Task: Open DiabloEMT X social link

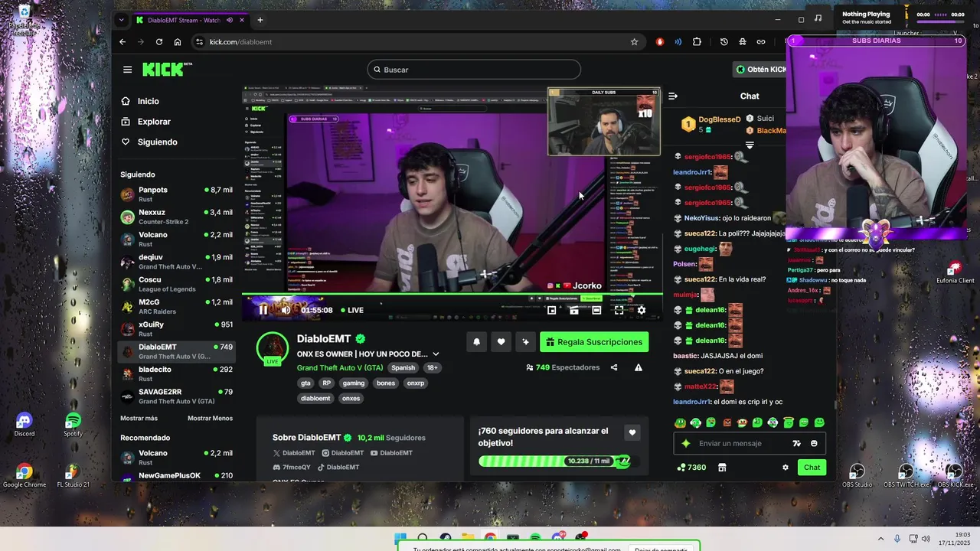Action: [x=293, y=453]
